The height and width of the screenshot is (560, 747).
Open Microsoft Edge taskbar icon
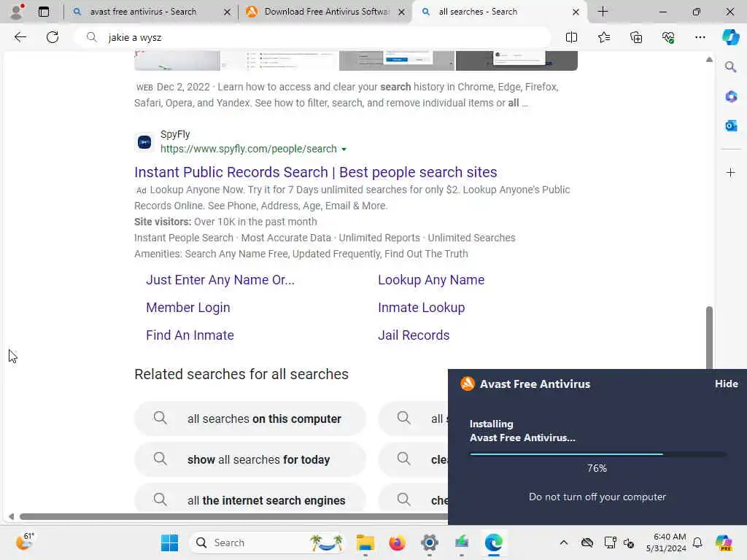(x=494, y=542)
